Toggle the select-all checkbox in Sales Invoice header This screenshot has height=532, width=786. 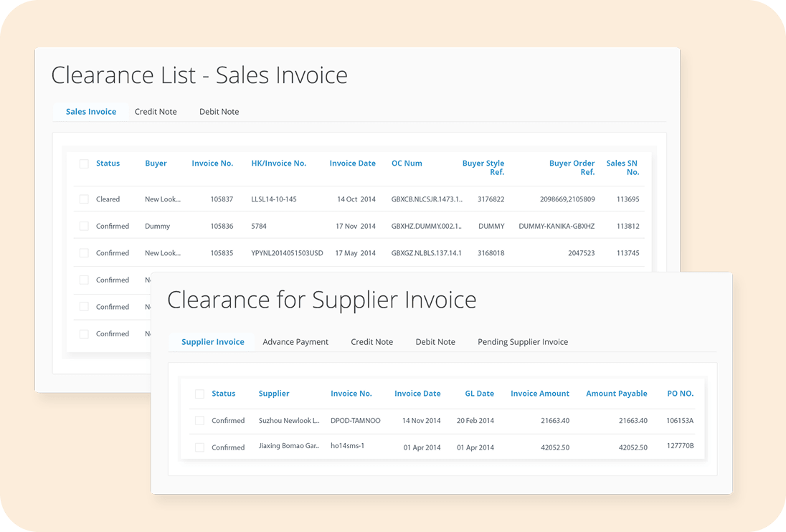click(84, 163)
